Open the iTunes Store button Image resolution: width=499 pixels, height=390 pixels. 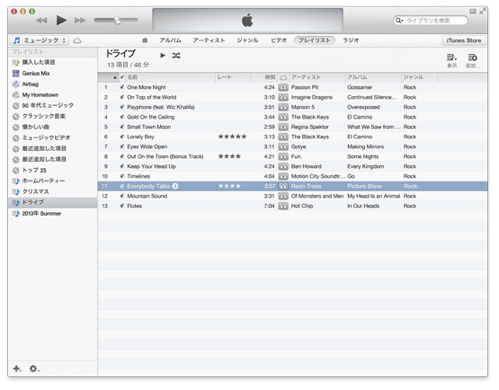[464, 41]
